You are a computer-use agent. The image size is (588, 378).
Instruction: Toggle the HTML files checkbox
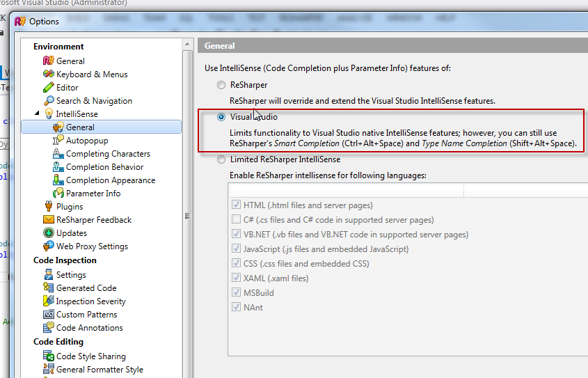pos(236,205)
